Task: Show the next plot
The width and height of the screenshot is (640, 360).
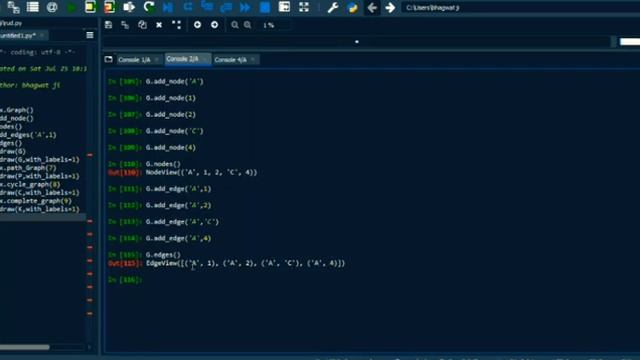Action: [214, 25]
